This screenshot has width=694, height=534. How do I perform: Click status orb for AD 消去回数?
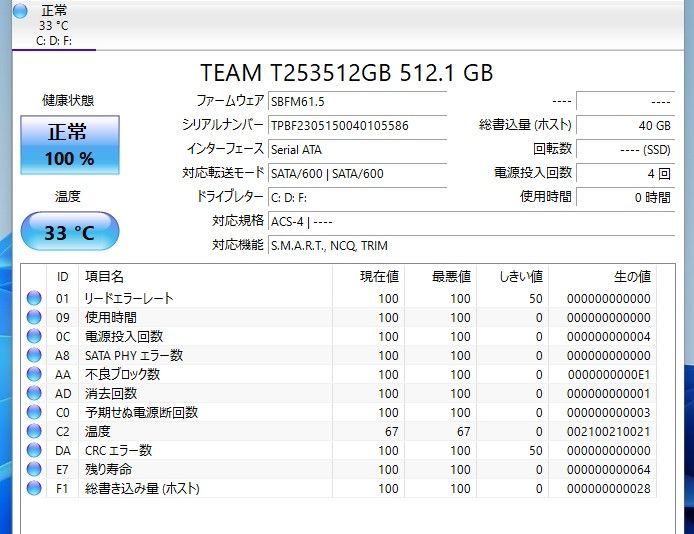point(34,393)
